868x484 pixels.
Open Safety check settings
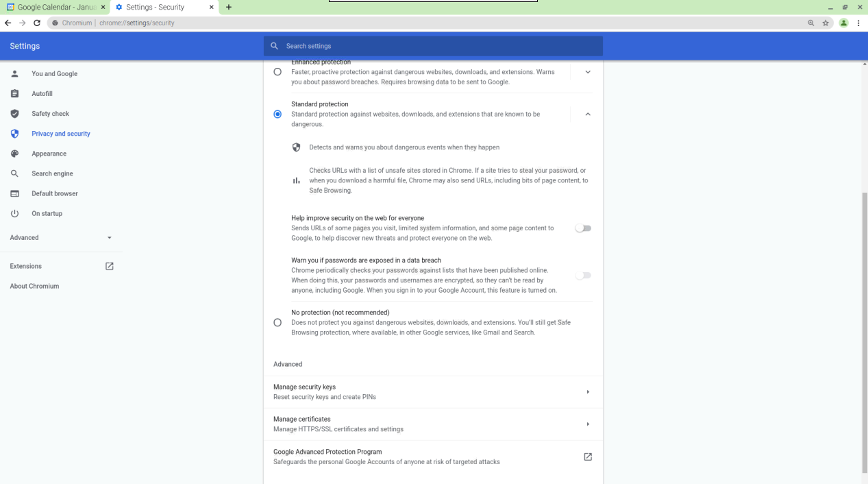50,114
